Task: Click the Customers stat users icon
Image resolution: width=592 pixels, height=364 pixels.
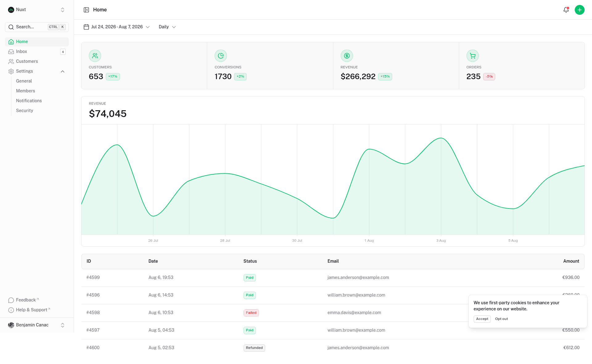Action: [x=95, y=56]
